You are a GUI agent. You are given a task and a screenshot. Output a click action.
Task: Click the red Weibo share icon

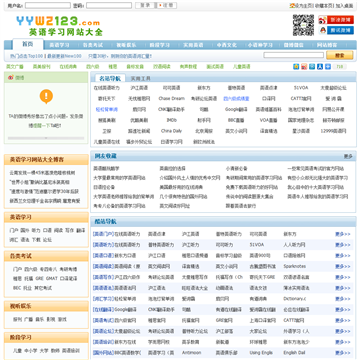[x=304, y=66]
